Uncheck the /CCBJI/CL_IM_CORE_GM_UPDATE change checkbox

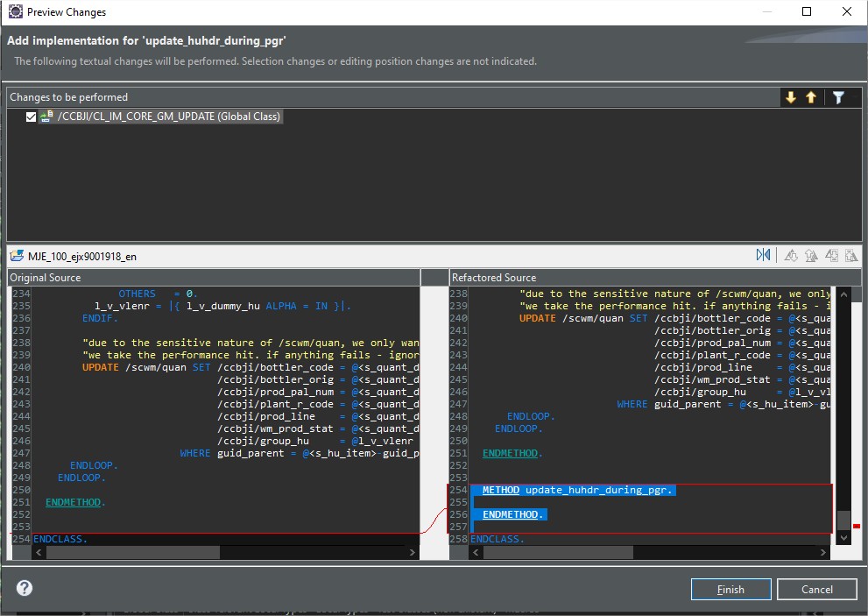point(31,117)
